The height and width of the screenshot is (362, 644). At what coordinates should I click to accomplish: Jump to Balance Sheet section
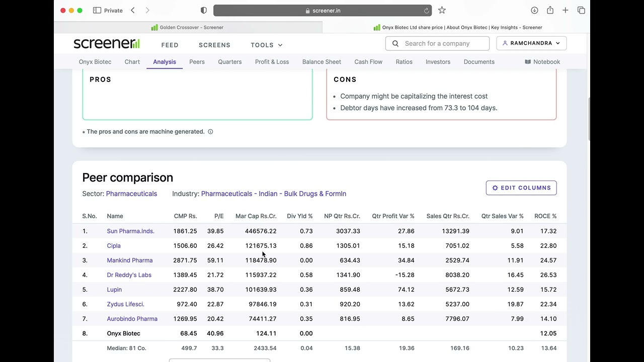coord(321,62)
